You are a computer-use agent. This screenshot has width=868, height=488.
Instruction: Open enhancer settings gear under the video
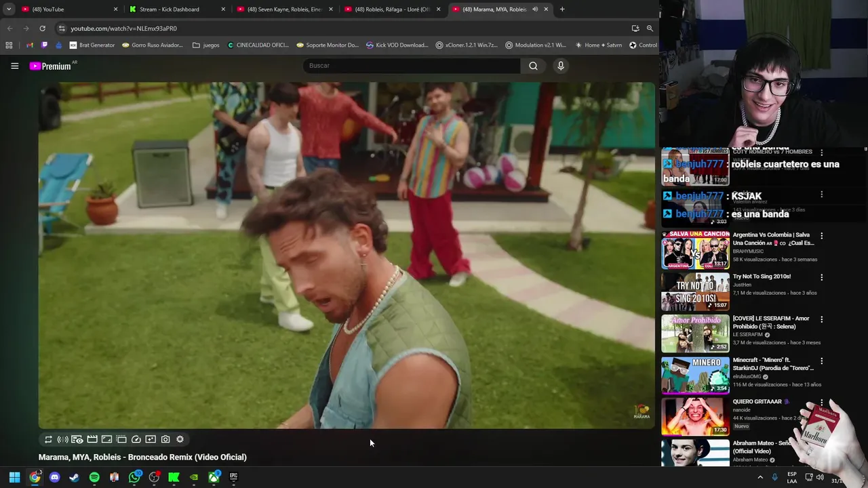(180, 439)
